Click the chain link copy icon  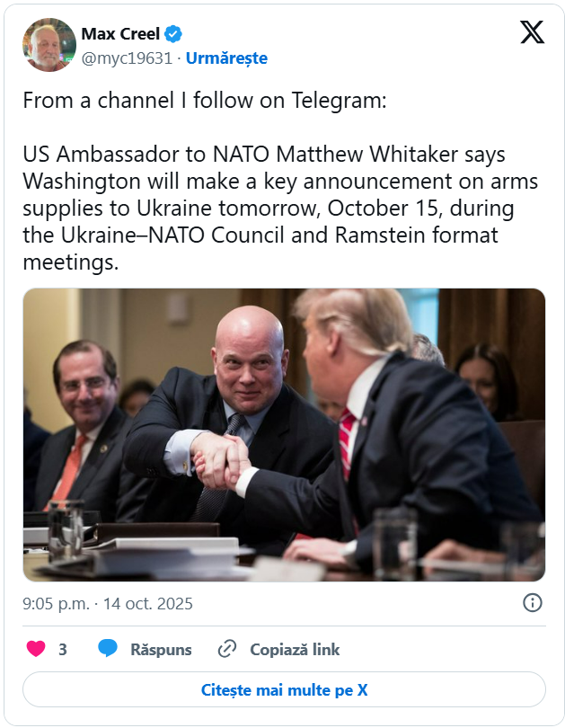point(227,649)
